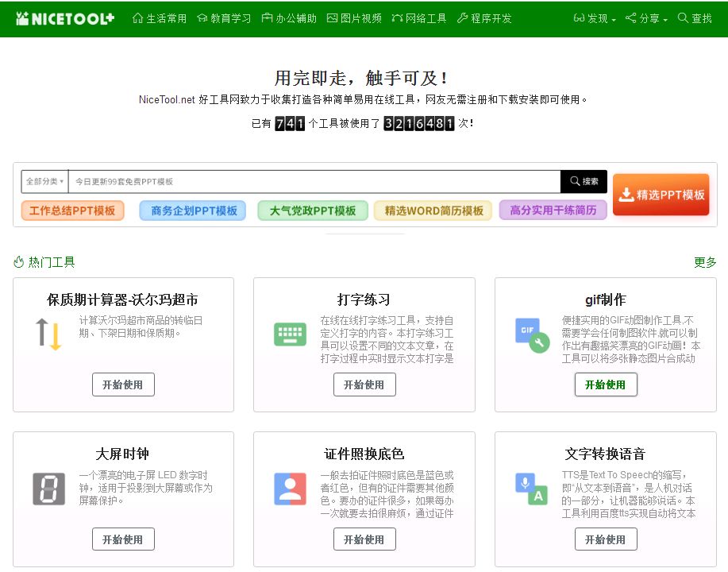The height and width of the screenshot is (572, 728).
Task: Start using 证件照换底色 tool
Action: pos(364,539)
